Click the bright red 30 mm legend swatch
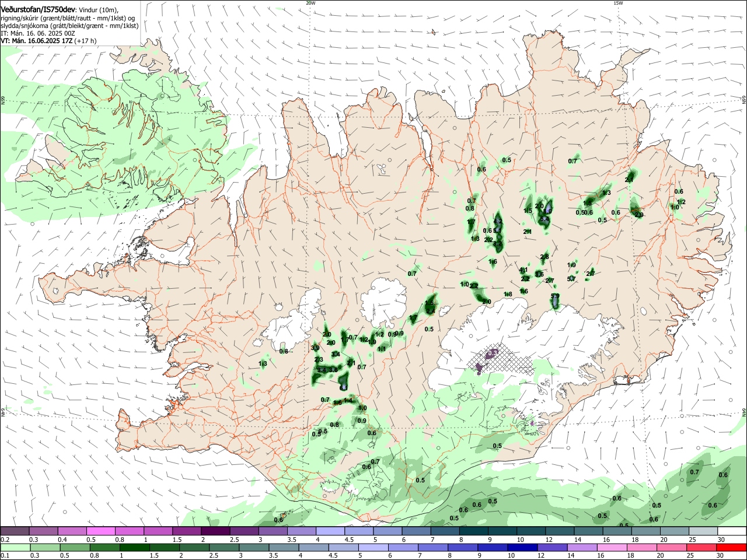The height and width of the screenshot is (560, 747). coord(732,548)
